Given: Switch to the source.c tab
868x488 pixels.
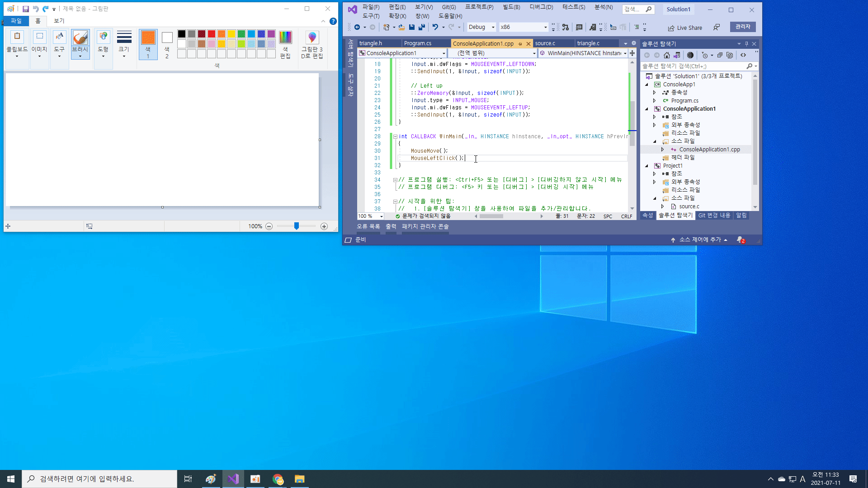Looking at the screenshot, I should [545, 43].
